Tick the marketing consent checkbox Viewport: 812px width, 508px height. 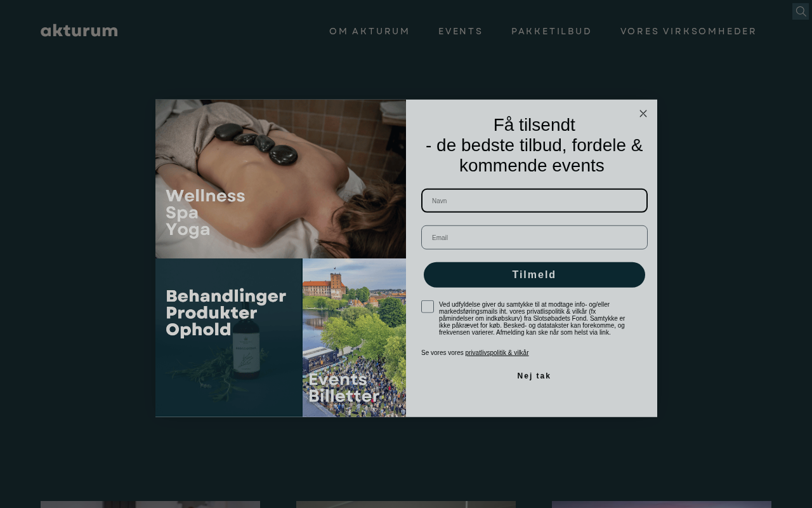click(428, 307)
